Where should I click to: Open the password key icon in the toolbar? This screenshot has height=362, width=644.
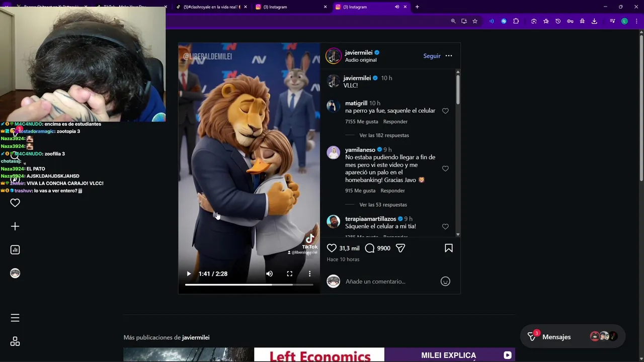[570, 21]
